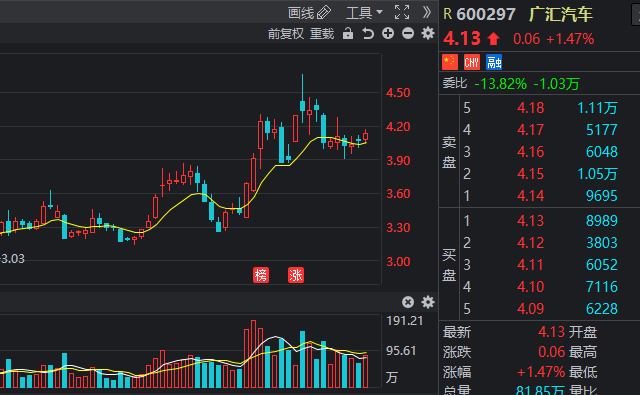Click the 融 margin trading badge
Screen dimensions: 640x395
coord(494,62)
